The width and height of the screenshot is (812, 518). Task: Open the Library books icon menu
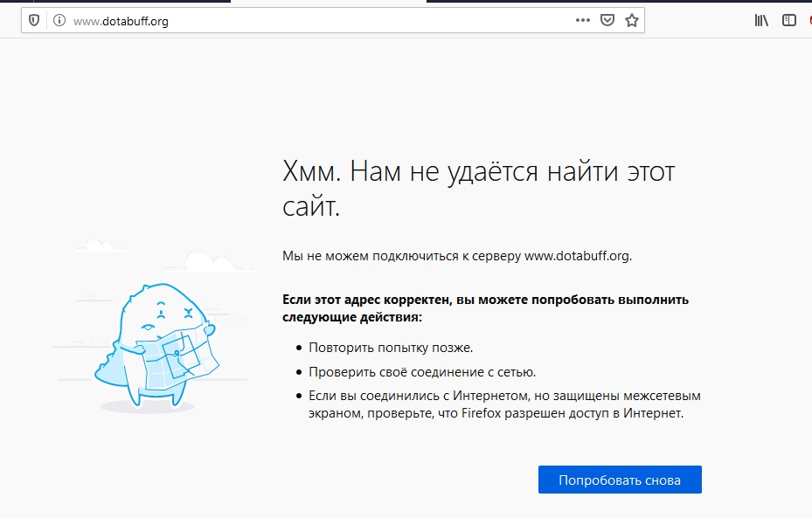(762, 21)
